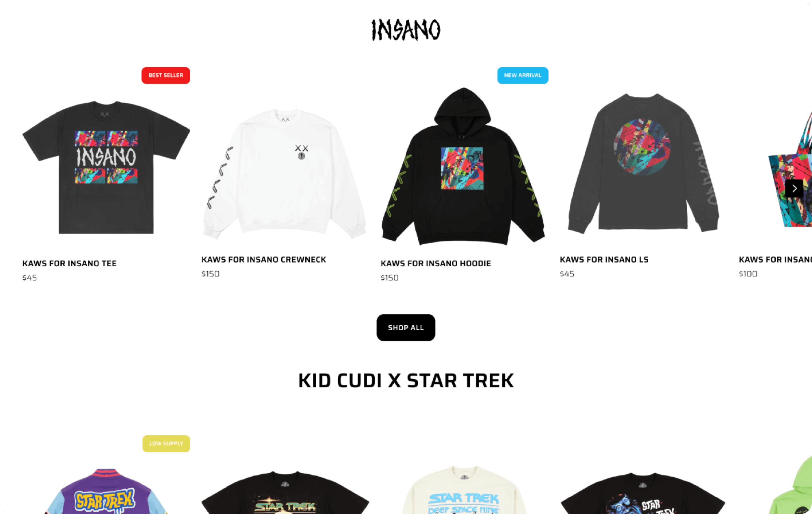Click the $150 price under the hoodie
812x514 pixels.
coord(390,278)
